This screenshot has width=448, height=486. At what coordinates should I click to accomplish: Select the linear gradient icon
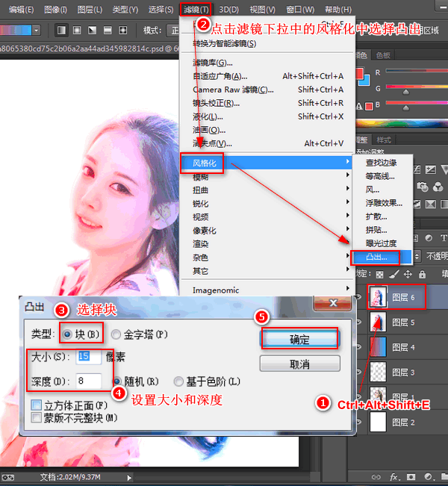(x=61, y=31)
